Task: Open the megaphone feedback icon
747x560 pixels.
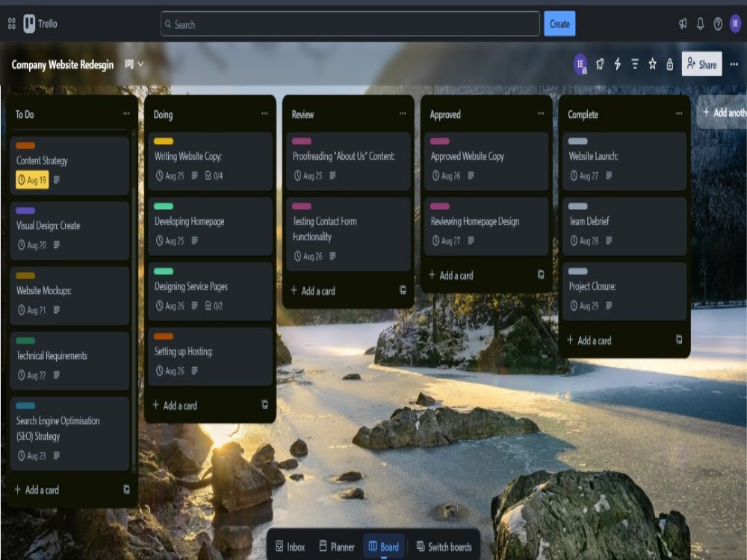Action: point(683,24)
